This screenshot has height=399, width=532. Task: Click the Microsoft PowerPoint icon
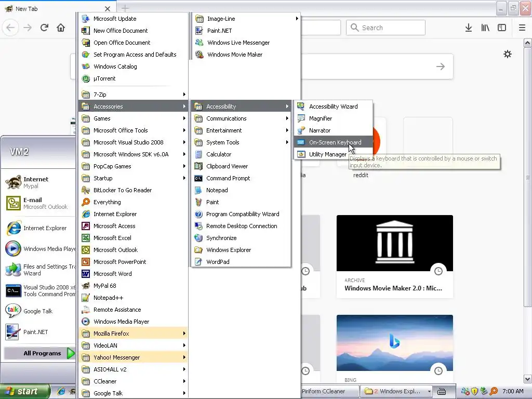tap(86, 262)
